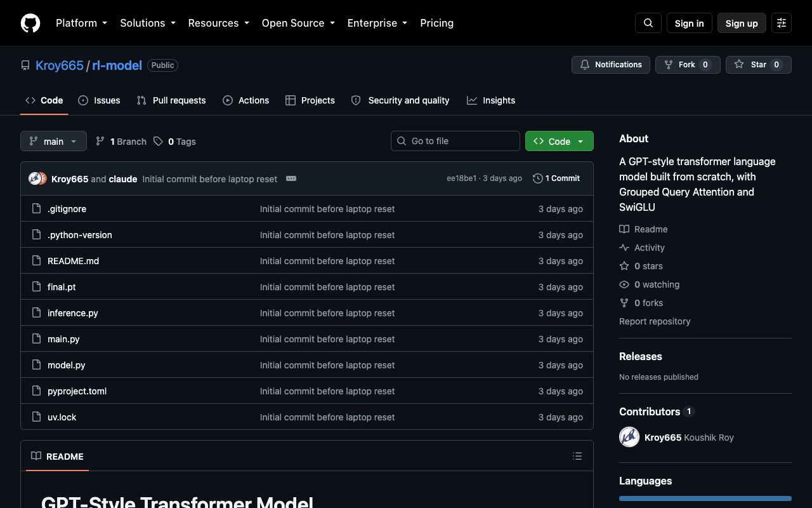The width and height of the screenshot is (812, 508).
Task: Click the file icon next to final.pt
Action: (36, 286)
